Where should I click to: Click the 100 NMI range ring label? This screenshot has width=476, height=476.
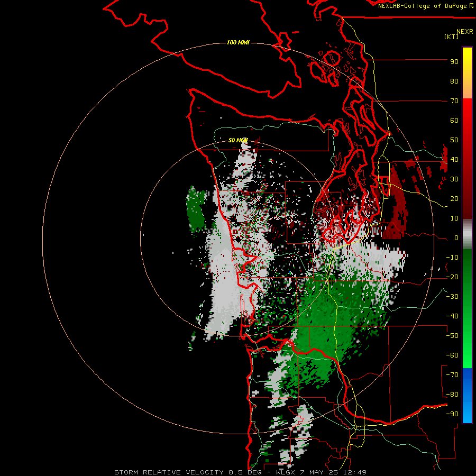pyautogui.click(x=238, y=42)
